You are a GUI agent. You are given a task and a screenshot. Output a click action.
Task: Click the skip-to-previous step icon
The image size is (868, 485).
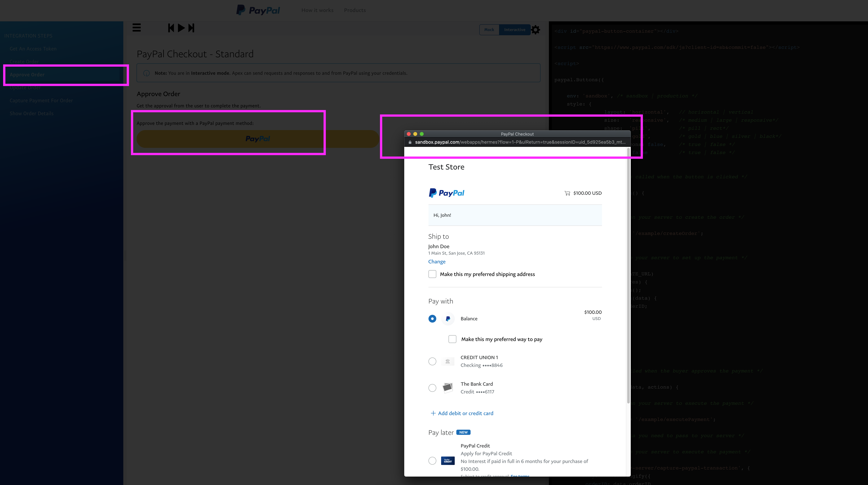pos(171,28)
